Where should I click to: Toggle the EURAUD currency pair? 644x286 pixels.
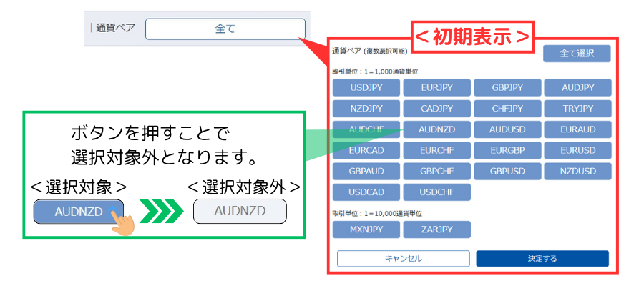578,129
